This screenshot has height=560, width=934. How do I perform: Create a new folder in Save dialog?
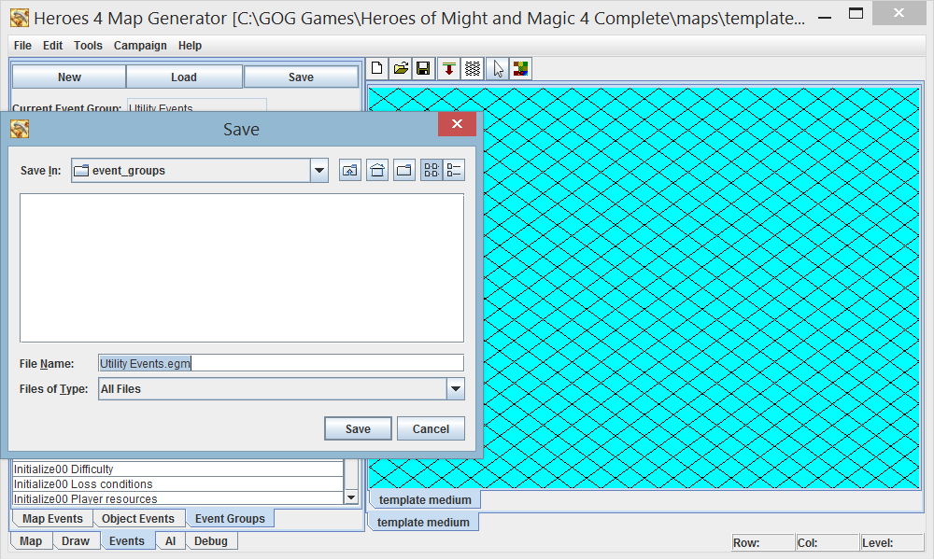[404, 171]
